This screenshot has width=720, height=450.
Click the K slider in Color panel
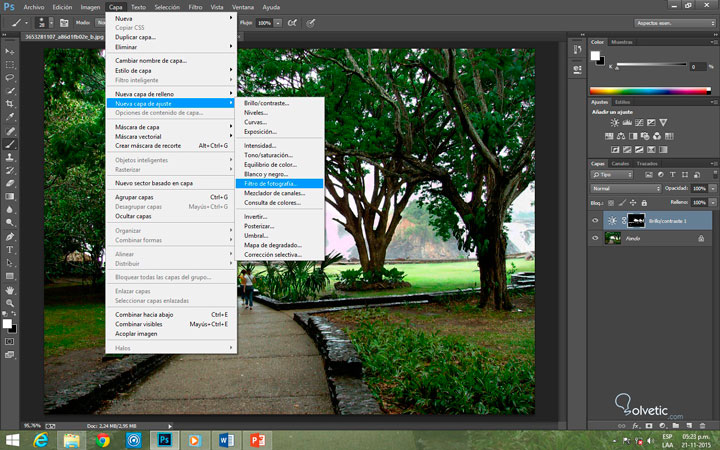[651, 65]
